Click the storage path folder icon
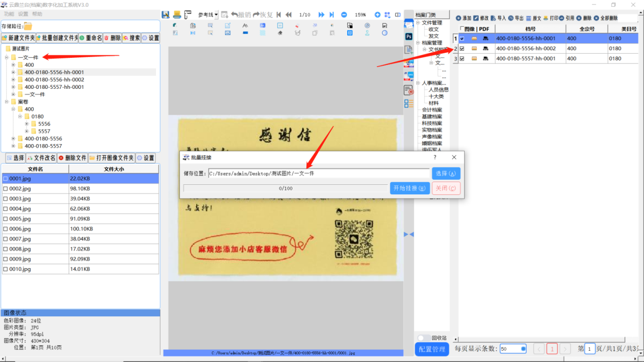644x362 pixels. click(x=28, y=26)
